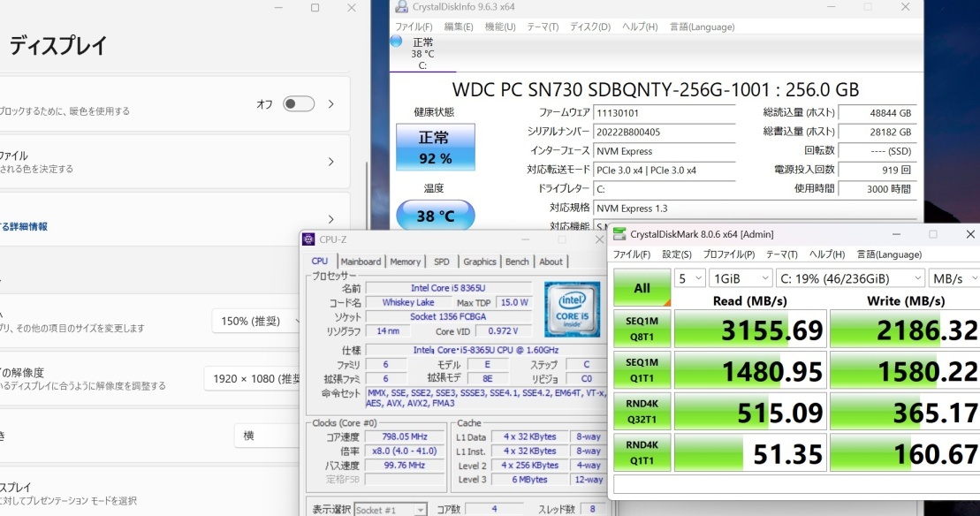Open ファイル(F) menu in CrystalDiskMark
Viewport: 980px width, 516px height.
[x=631, y=254]
